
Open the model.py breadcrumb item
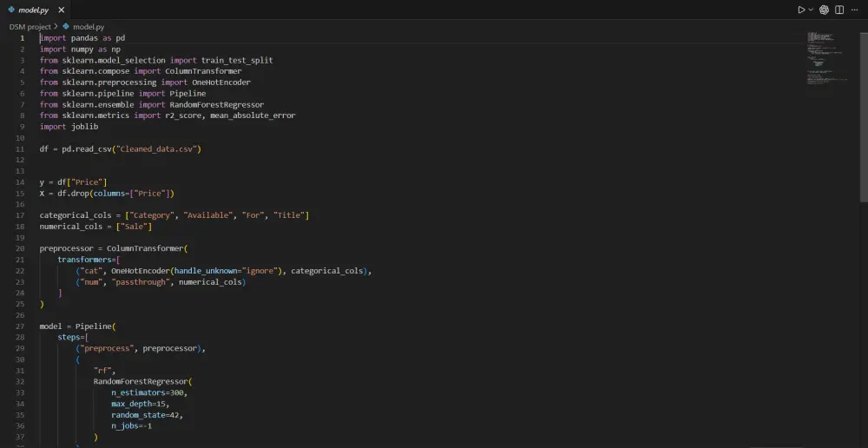[x=89, y=27]
